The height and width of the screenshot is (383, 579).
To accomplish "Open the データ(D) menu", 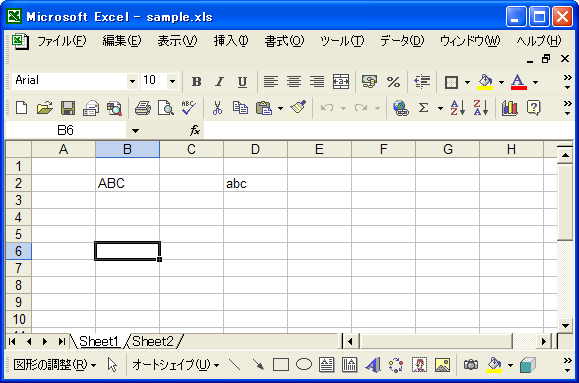I will pos(402,41).
